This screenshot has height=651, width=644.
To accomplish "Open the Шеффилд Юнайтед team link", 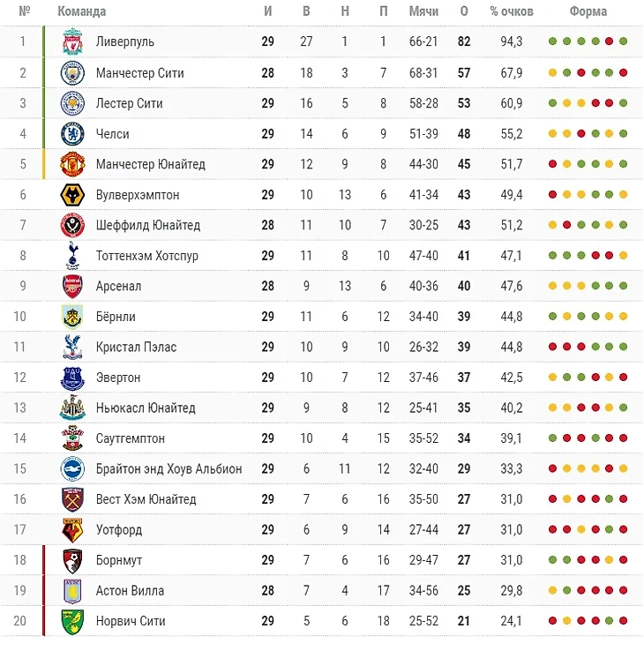I will [x=147, y=225].
